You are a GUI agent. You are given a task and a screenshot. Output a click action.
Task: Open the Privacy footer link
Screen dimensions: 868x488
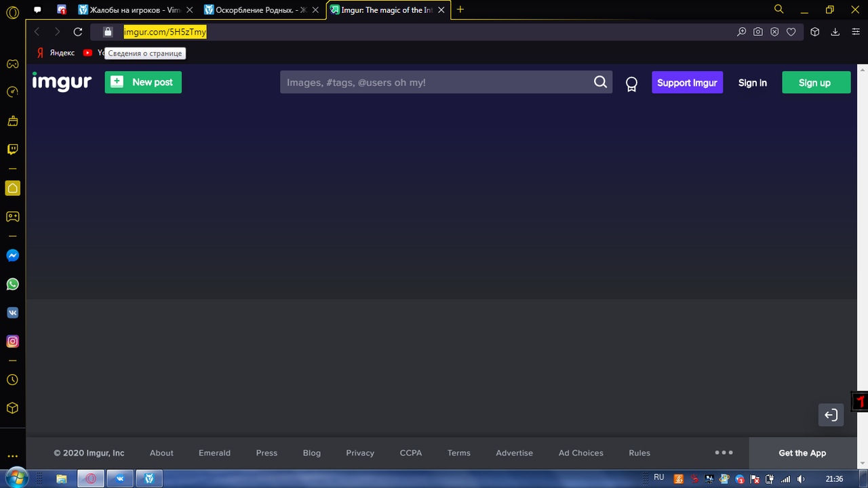click(x=360, y=453)
